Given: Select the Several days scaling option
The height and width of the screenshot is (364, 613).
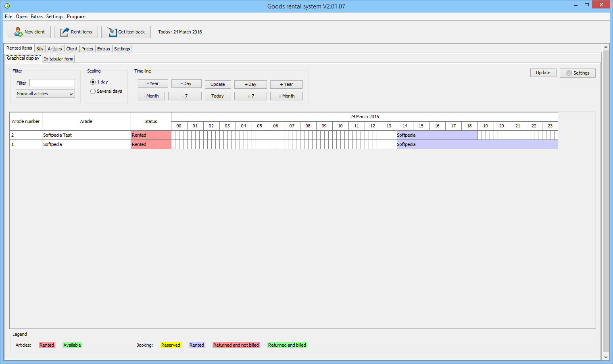Looking at the screenshot, I should pyautogui.click(x=106, y=91).
